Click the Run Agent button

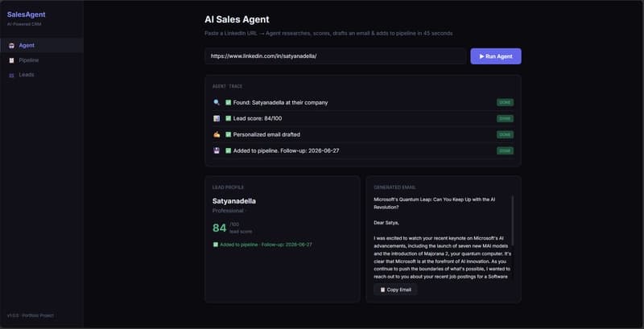496,56
